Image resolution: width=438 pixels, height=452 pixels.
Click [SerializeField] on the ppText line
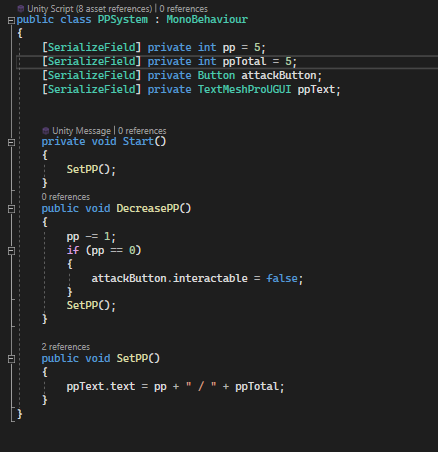coord(91,89)
